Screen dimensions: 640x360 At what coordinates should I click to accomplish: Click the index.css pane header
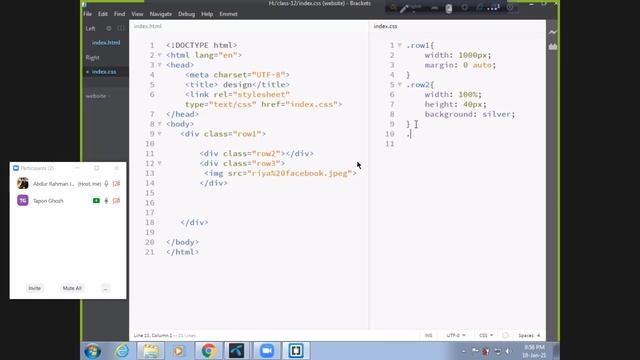(385, 26)
